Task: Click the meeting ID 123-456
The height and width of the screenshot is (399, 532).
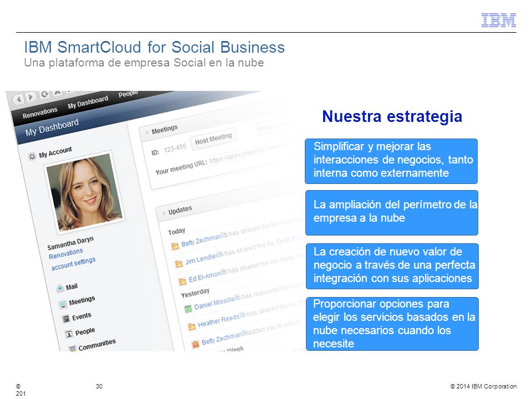Action: coord(175,149)
